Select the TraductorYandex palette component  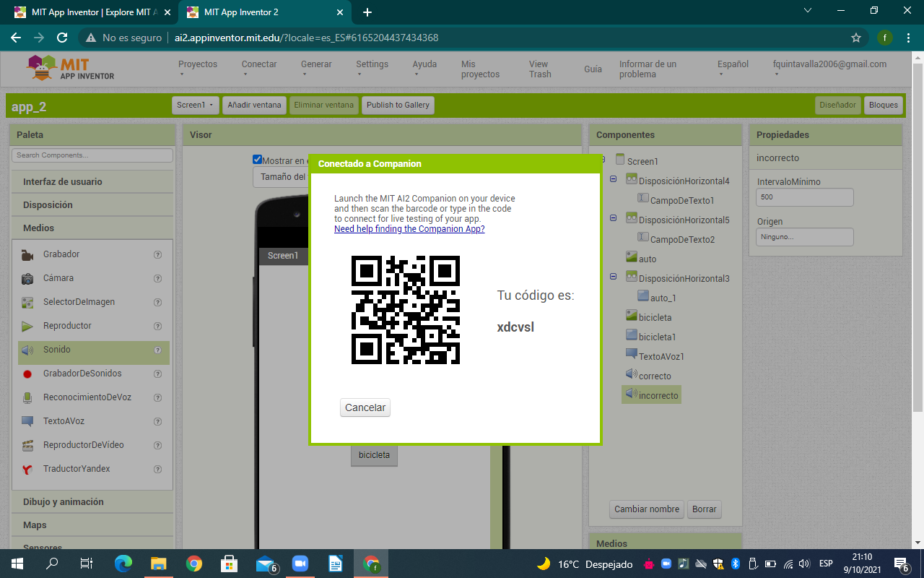click(77, 469)
